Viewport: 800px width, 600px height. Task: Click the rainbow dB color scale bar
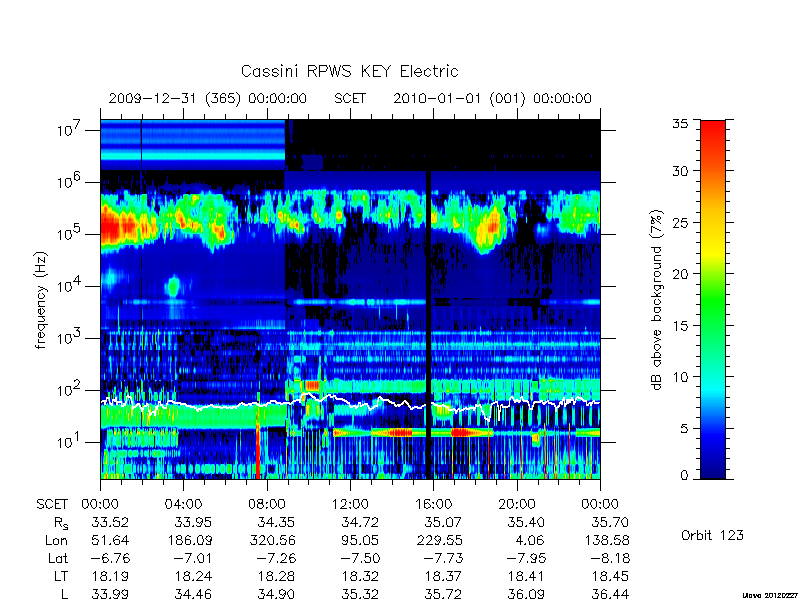[713, 299]
